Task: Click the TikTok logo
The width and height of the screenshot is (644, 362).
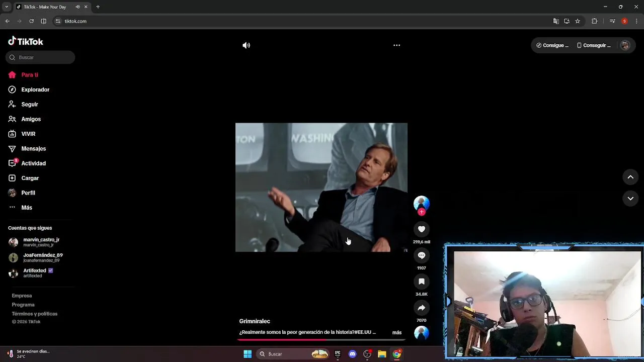Action: click(26, 41)
